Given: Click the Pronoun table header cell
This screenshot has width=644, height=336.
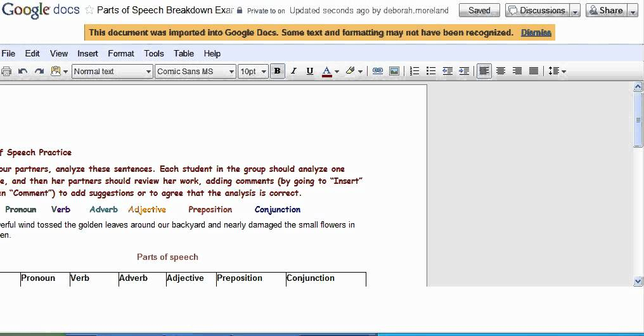Looking at the screenshot, I should click(45, 279).
